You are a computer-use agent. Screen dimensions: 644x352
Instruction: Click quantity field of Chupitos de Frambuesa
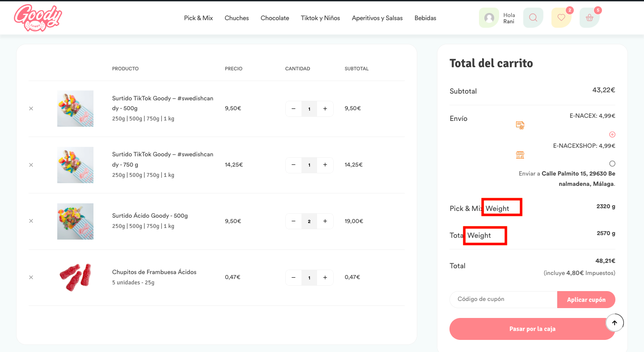pos(309,278)
